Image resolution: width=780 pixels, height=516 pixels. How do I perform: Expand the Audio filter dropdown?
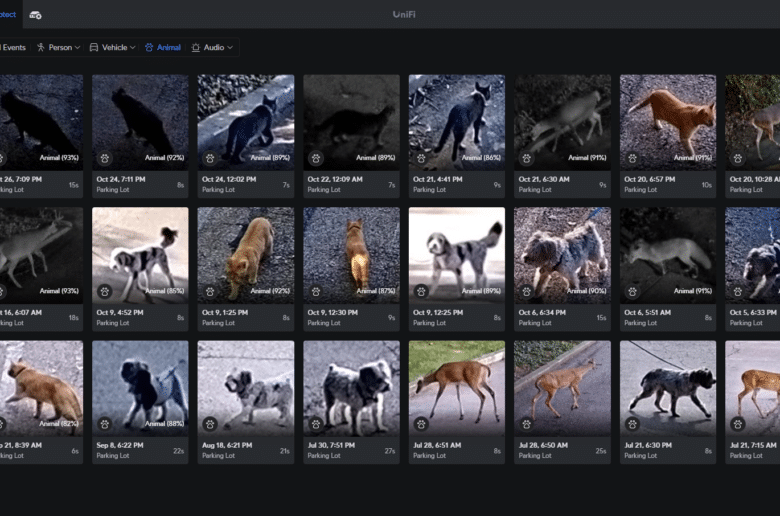[212, 47]
